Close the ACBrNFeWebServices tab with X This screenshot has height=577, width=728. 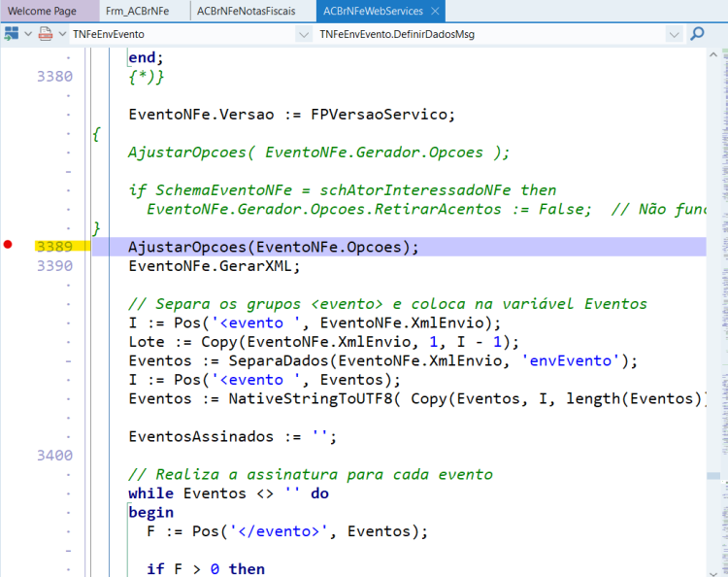tap(435, 11)
